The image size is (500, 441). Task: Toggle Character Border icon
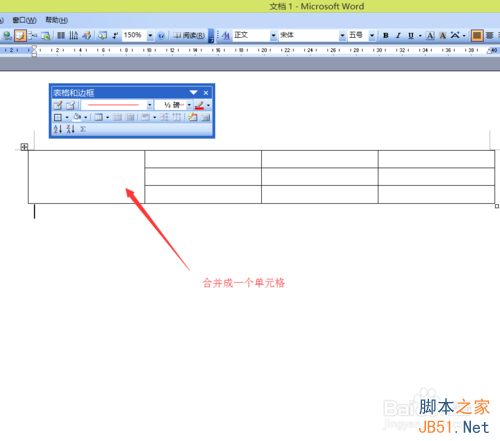coord(430,35)
